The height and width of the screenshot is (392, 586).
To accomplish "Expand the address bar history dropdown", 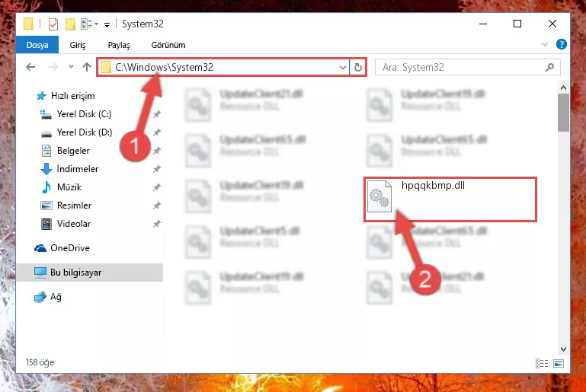I will coord(343,68).
